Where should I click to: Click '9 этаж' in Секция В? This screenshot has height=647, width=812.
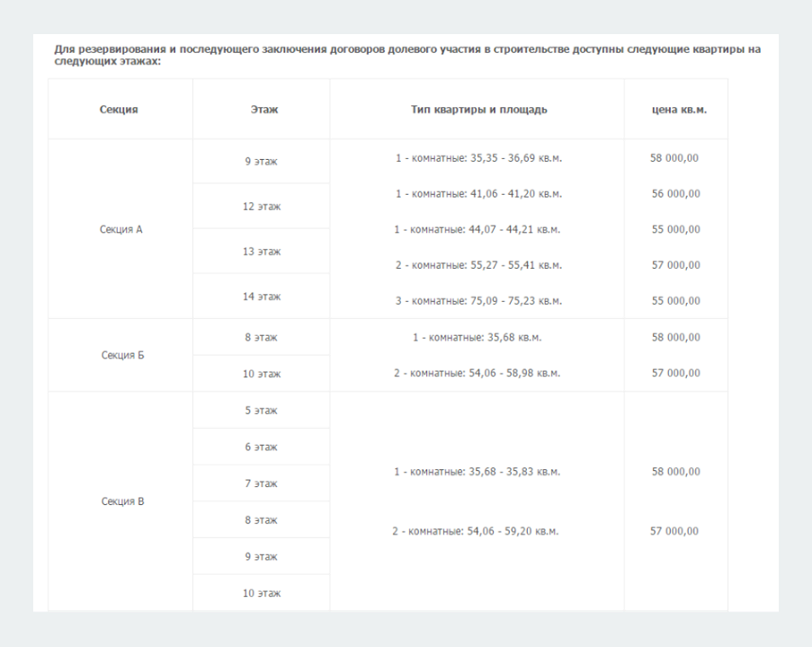click(x=261, y=556)
